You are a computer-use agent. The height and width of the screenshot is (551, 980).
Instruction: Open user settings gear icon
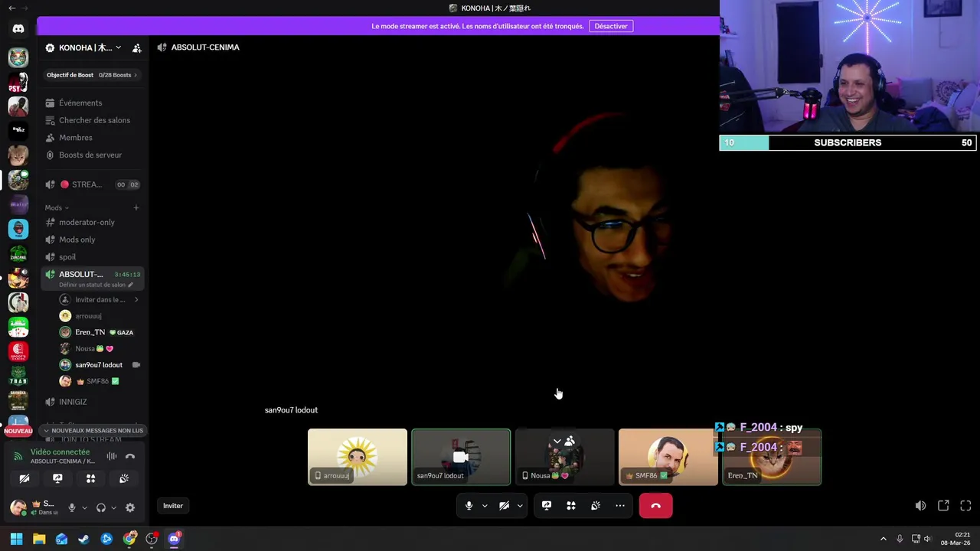(x=130, y=507)
